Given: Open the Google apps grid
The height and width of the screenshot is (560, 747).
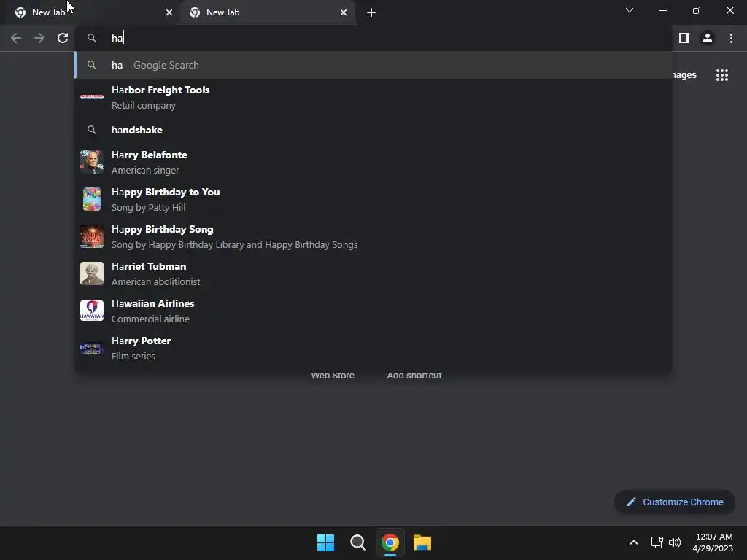Looking at the screenshot, I should 722,75.
